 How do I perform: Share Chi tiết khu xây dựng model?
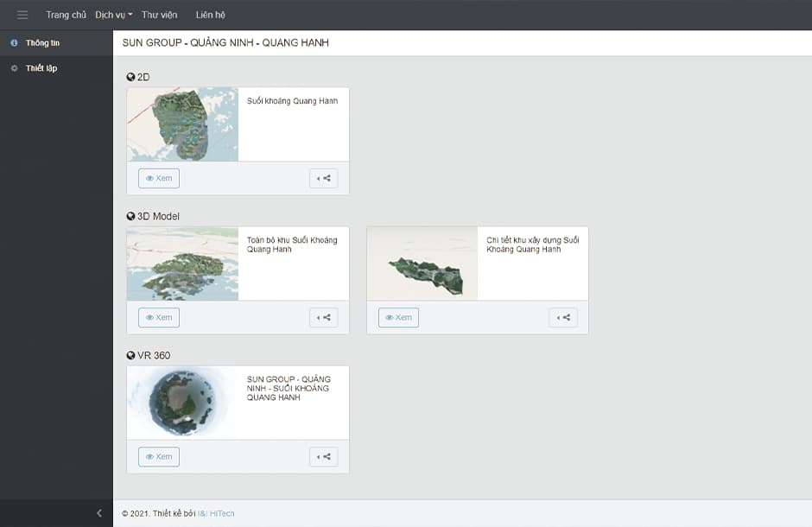(x=563, y=317)
